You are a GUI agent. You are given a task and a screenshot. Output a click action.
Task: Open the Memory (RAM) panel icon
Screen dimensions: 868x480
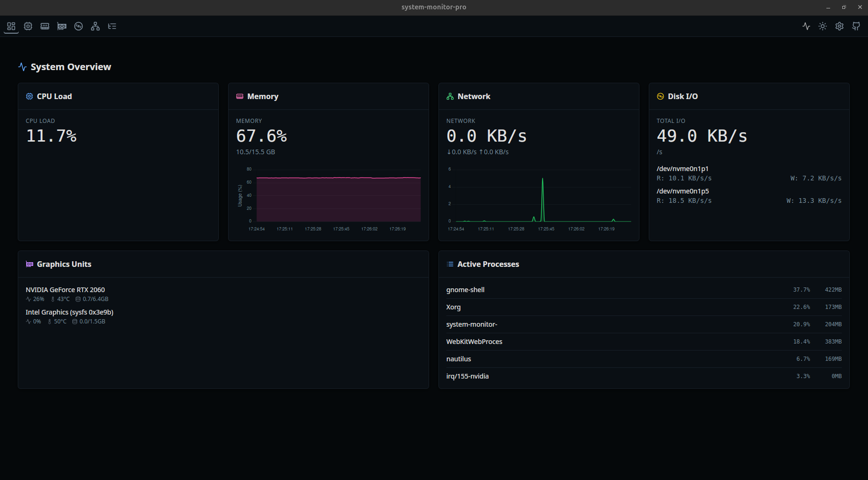click(45, 26)
